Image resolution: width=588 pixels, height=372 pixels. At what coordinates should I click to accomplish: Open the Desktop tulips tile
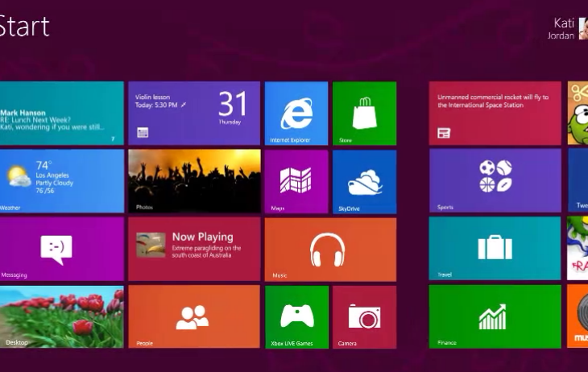[x=61, y=316]
